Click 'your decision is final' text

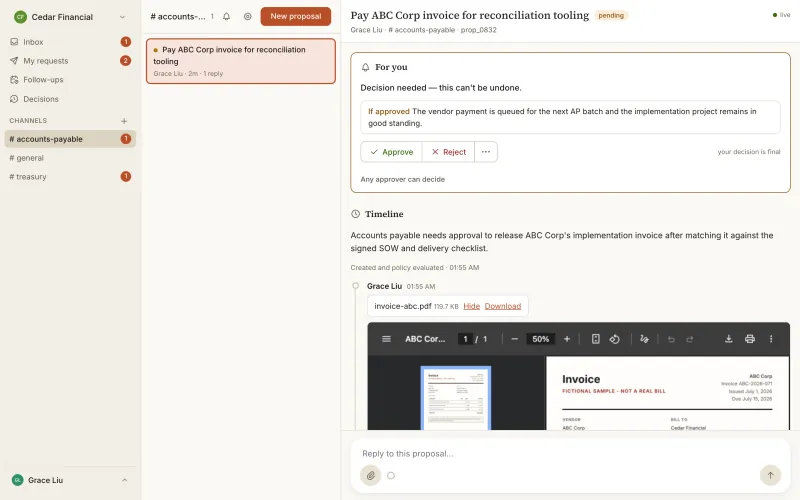tap(748, 152)
